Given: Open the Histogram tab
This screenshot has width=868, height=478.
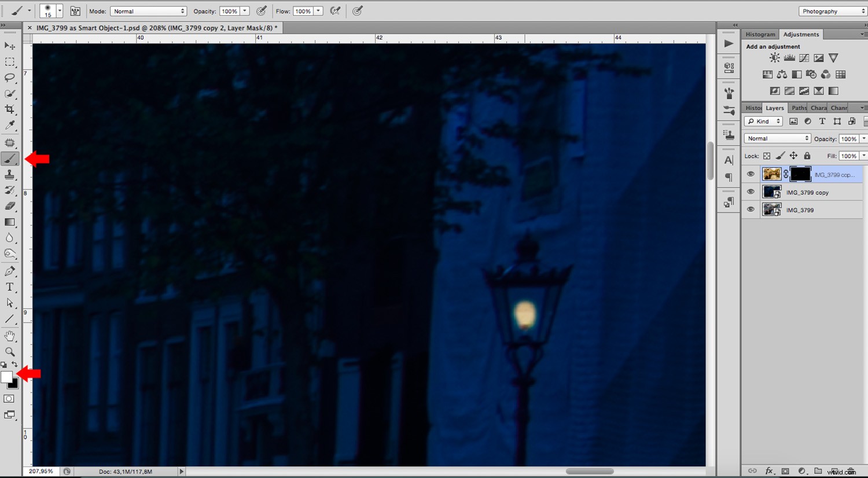Looking at the screenshot, I should click(760, 34).
